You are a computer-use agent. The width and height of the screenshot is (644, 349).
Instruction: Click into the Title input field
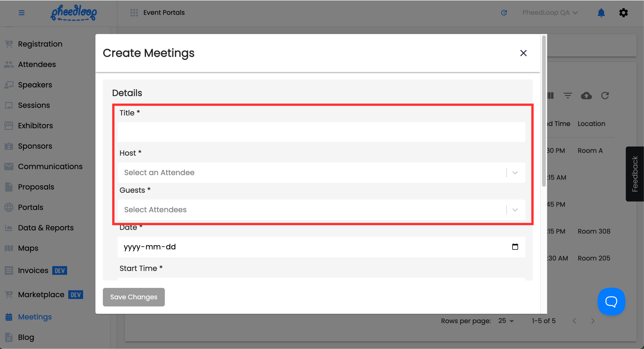coord(321,132)
